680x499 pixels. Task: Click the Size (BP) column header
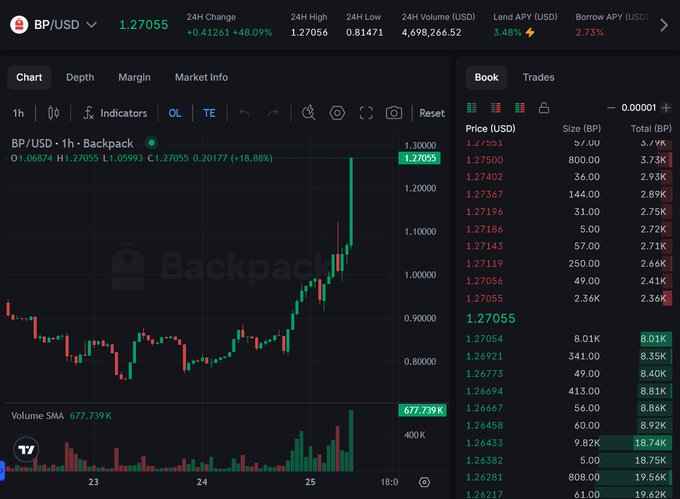click(581, 129)
